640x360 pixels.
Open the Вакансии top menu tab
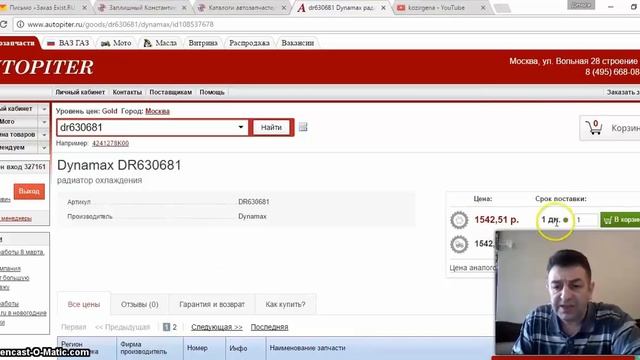click(298, 43)
